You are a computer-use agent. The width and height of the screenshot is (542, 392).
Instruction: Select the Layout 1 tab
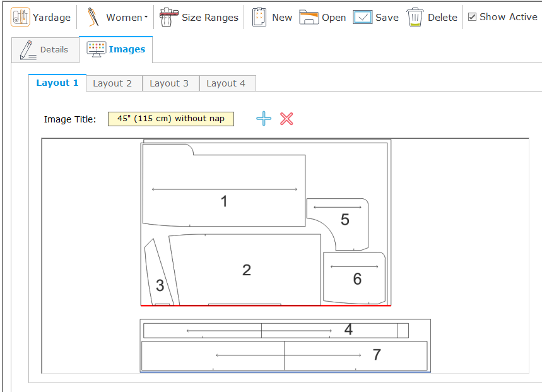57,83
